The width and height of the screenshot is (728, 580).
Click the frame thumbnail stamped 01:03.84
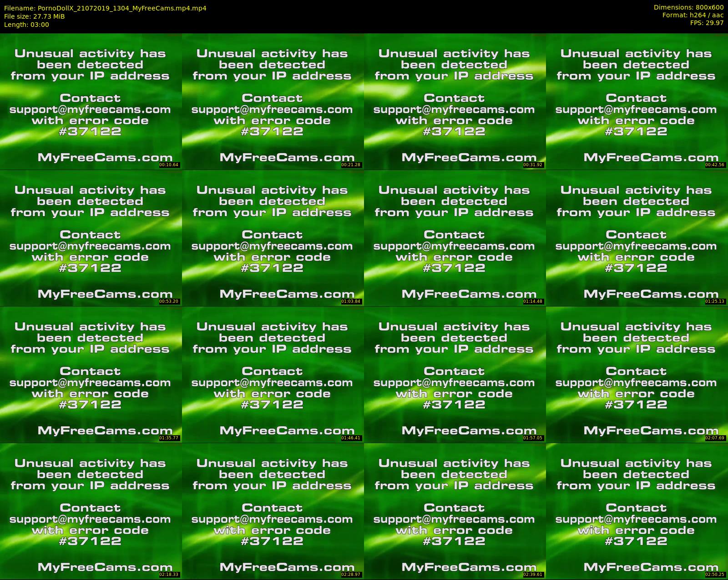tap(273, 238)
